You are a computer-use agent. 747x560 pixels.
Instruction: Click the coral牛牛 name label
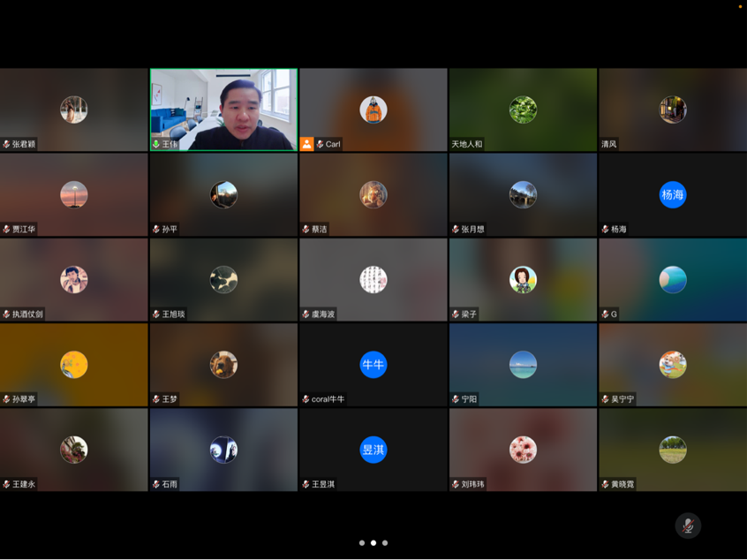[328, 399]
